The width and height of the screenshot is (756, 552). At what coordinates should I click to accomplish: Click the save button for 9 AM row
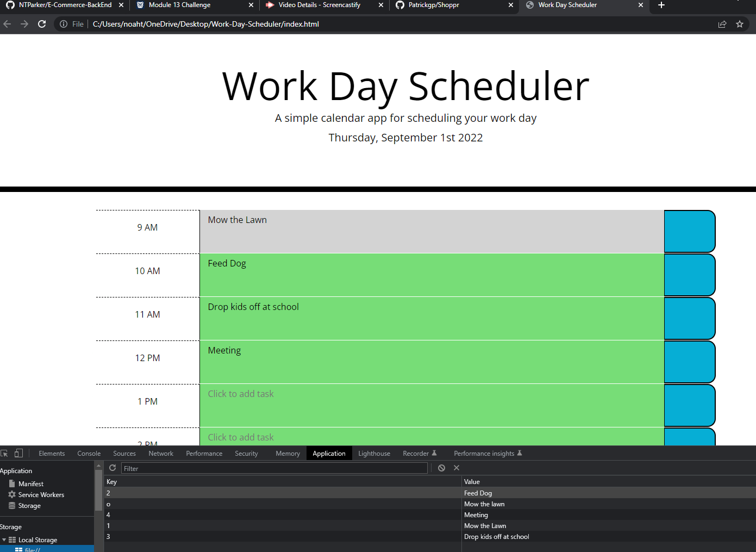point(690,231)
